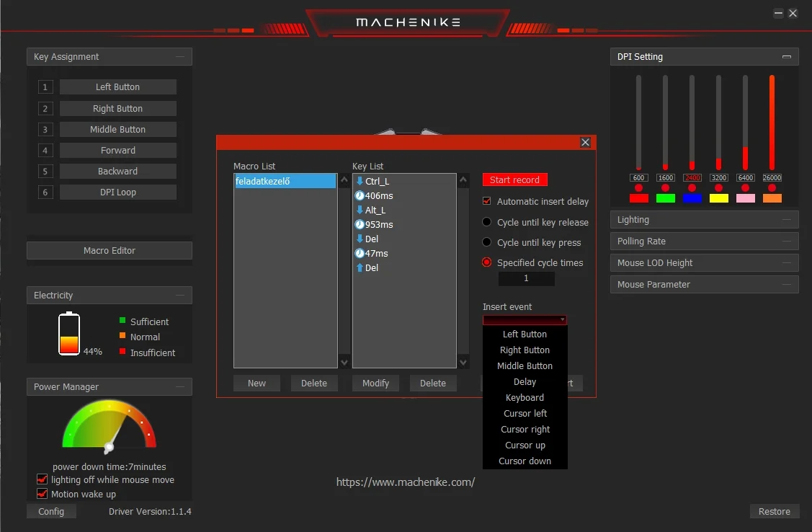812x532 pixels.
Task: Click the yellow DPI color swatch
Action: 719,198
